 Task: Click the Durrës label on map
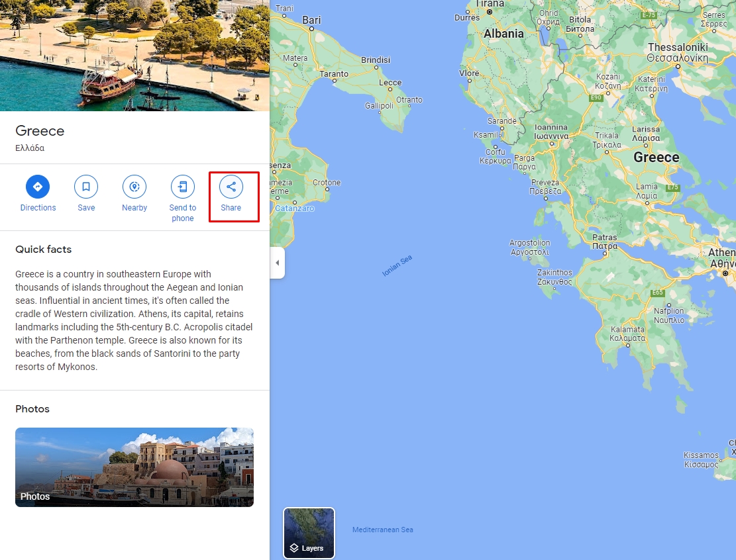(x=467, y=18)
